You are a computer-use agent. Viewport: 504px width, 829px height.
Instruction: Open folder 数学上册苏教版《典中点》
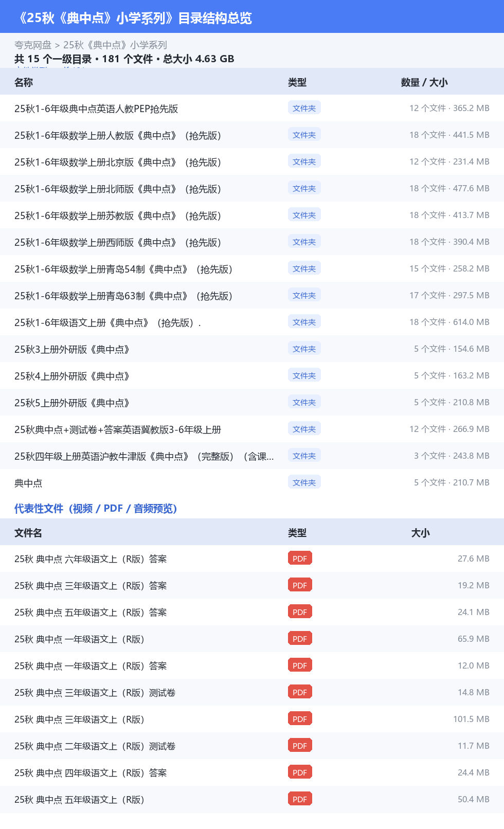(118, 215)
